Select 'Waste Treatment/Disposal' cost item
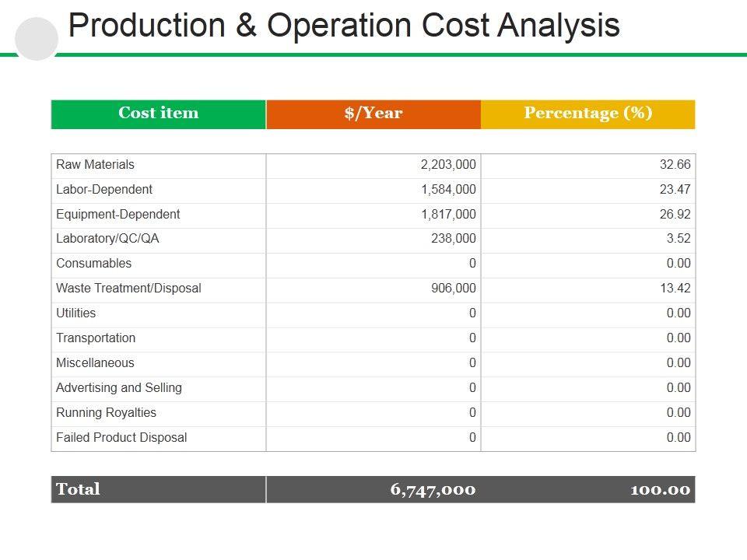The image size is (747, 560). [x=128, y=289]
